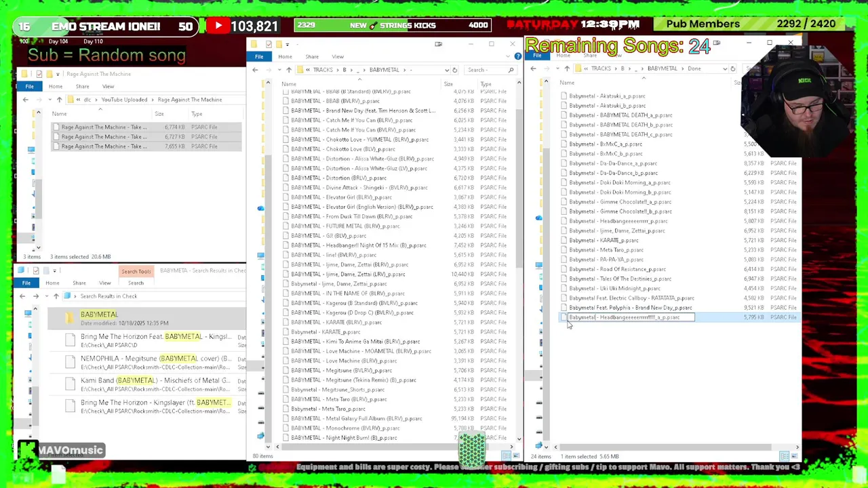Click the YouTube play icon in the stream overlay
The width and height of the screenshot is (868, 488).
(x=218, y=26)
